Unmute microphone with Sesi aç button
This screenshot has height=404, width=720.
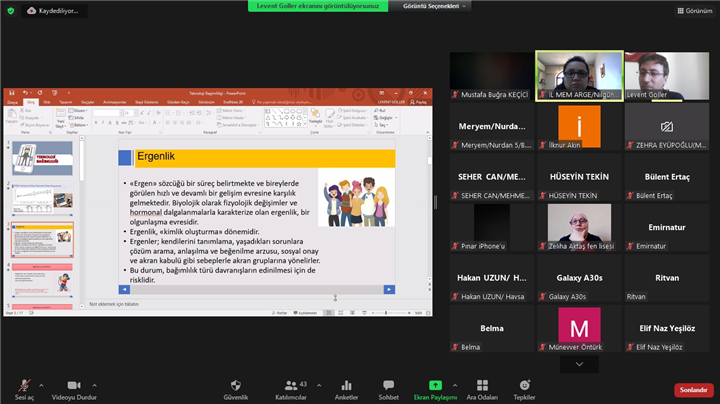tap(22, 388)
